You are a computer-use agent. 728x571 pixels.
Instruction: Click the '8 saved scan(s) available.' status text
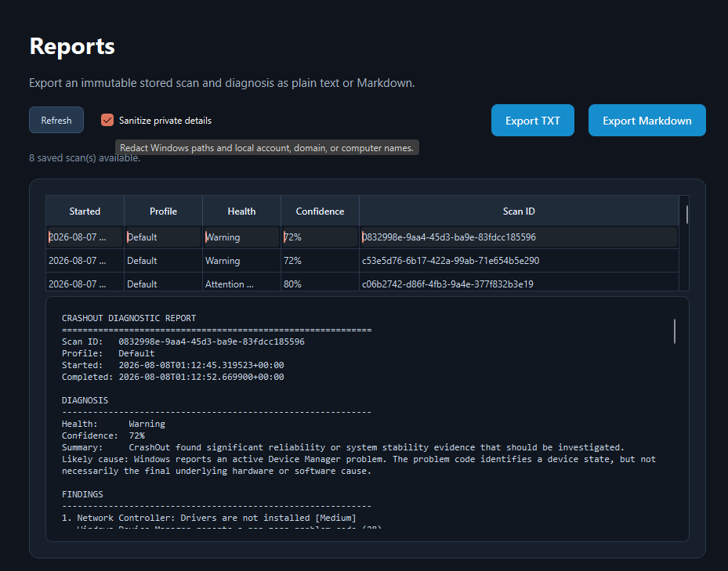tap(85, 158)
